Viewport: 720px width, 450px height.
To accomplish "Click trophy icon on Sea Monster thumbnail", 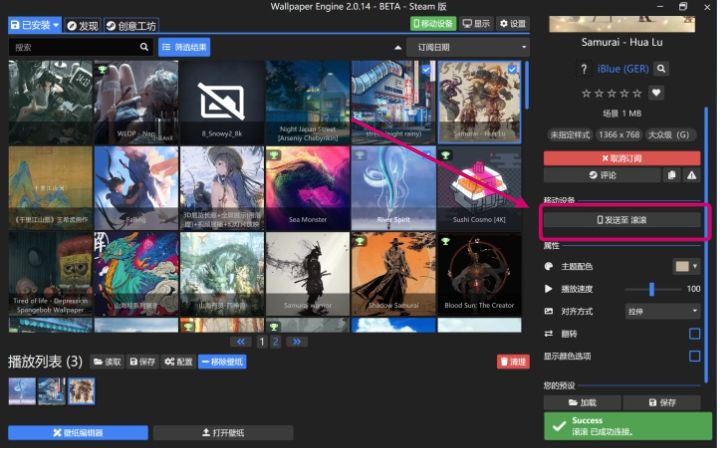I will tap(274, 155).
